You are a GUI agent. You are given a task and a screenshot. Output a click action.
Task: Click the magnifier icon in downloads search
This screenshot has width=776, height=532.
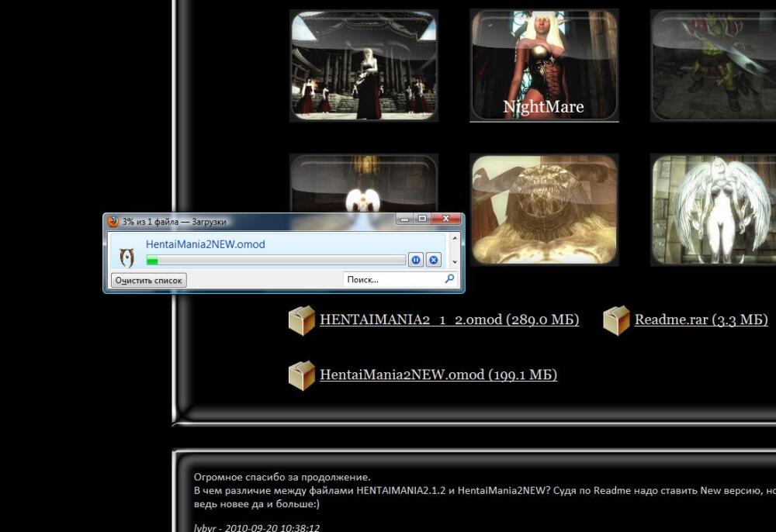point(449,279)
